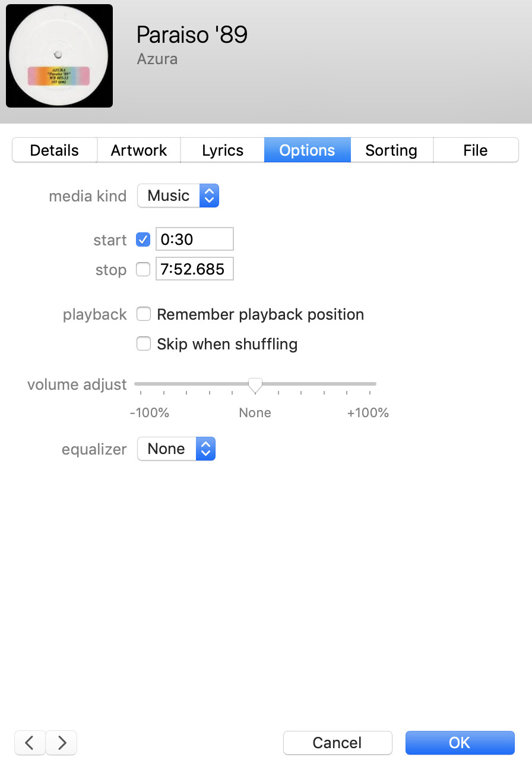Click the Cancel button
532x763 pixels.
[337, 743]
